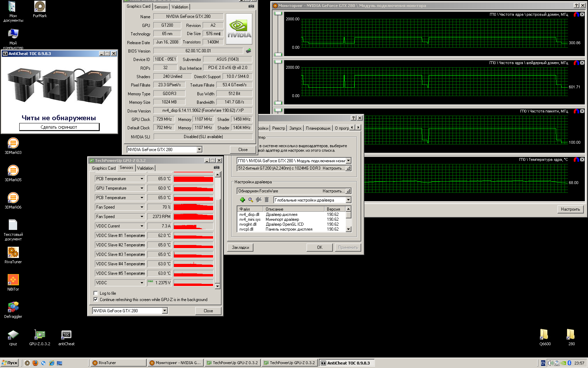Open the global driver settings dropdown
The height and width of the screenshot is (368, 588).
pos(348,200)
